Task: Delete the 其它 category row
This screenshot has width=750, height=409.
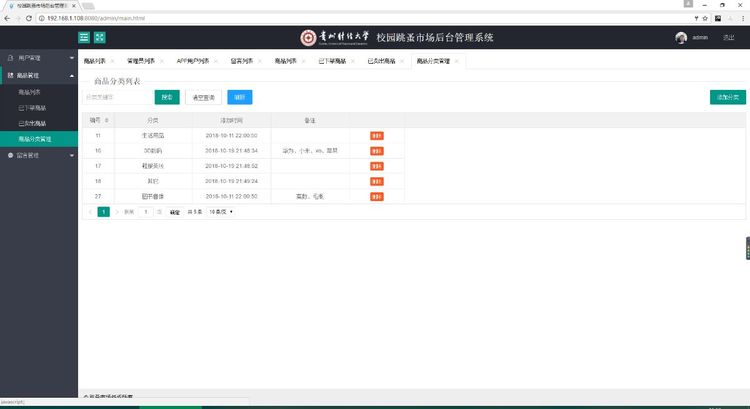Action: tap(377, 182)
